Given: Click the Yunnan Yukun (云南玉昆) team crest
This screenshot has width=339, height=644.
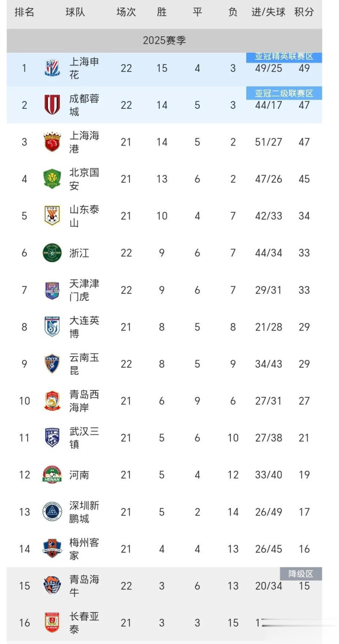Looking at the screenshot, I should 52,364.
